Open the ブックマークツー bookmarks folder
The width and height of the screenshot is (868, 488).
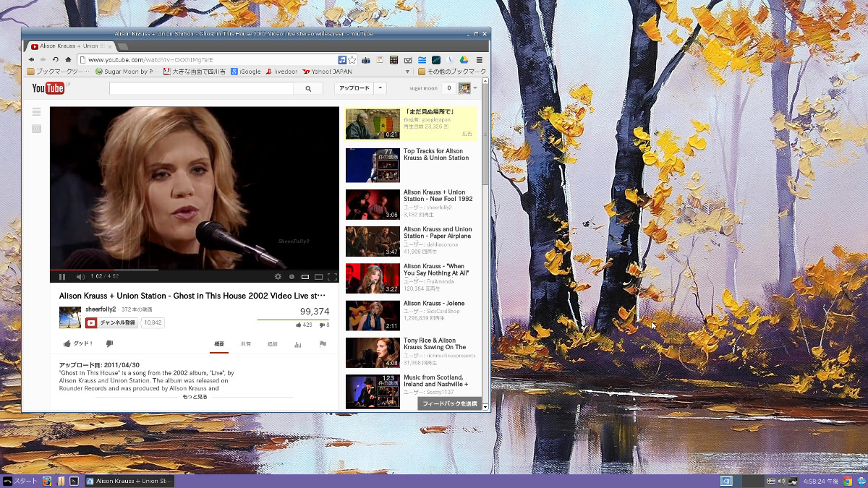pos(59,72)
